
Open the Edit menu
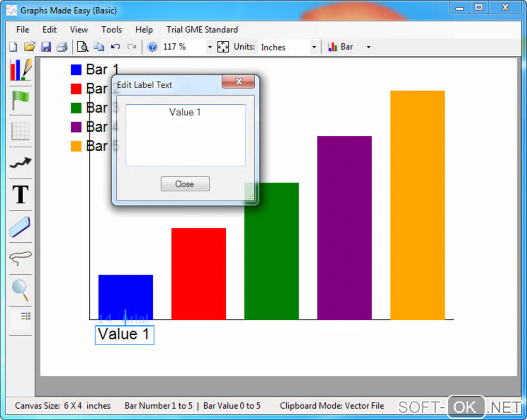pos(50,29)
